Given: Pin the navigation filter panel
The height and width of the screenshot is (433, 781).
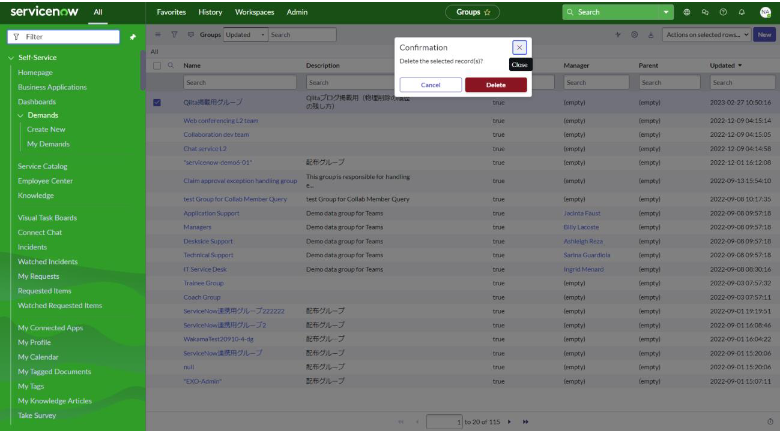Looking at the screenshot, I should point(133,37).
